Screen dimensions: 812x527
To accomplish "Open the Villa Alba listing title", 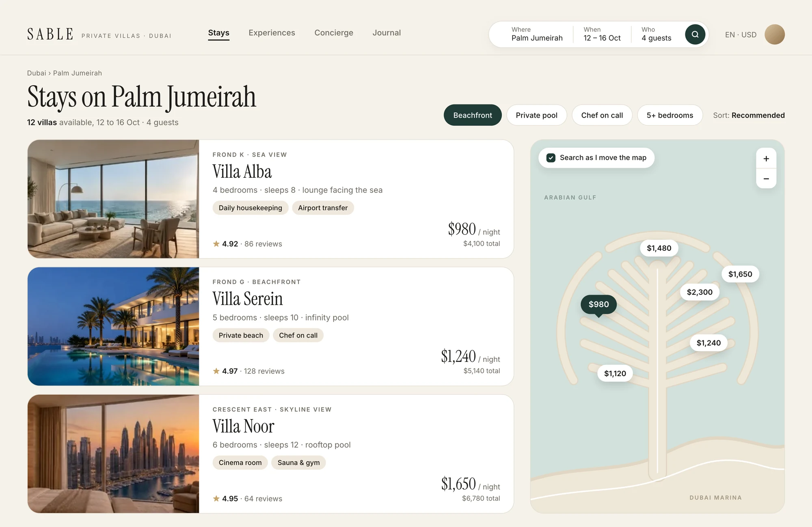I will point(242,172).
